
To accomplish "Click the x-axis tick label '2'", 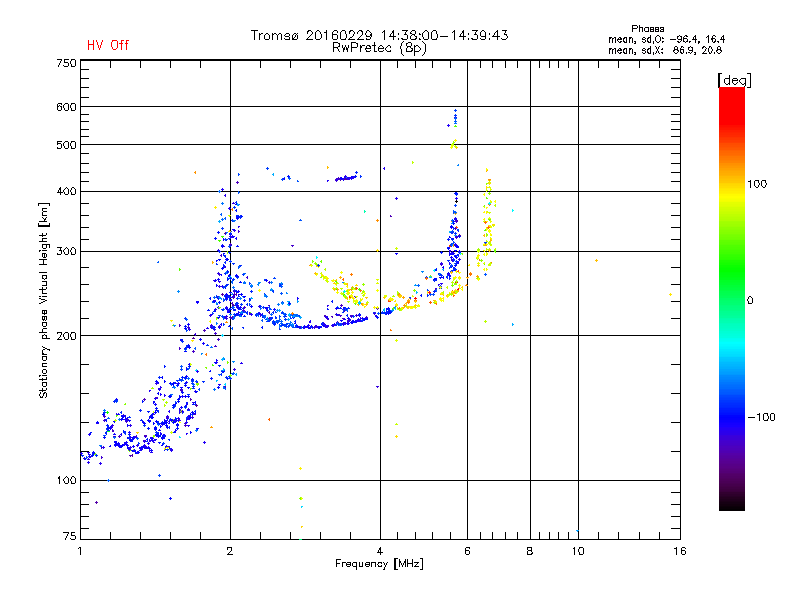I will click(230, 551).
